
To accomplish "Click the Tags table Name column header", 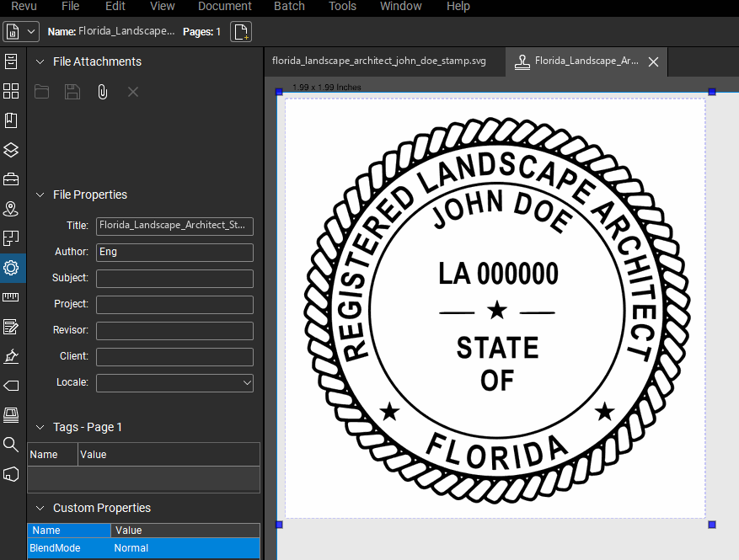I will point(52,455).
